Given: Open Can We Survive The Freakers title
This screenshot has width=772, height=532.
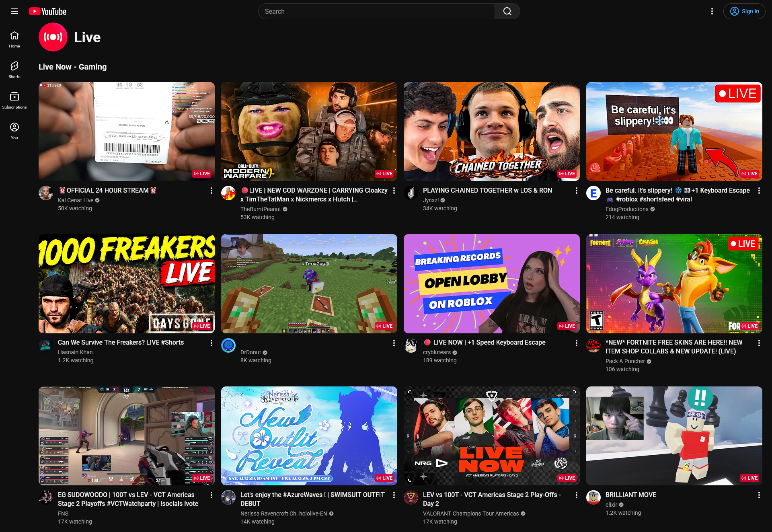Looking at the screenshot, I should pos(121,342).
